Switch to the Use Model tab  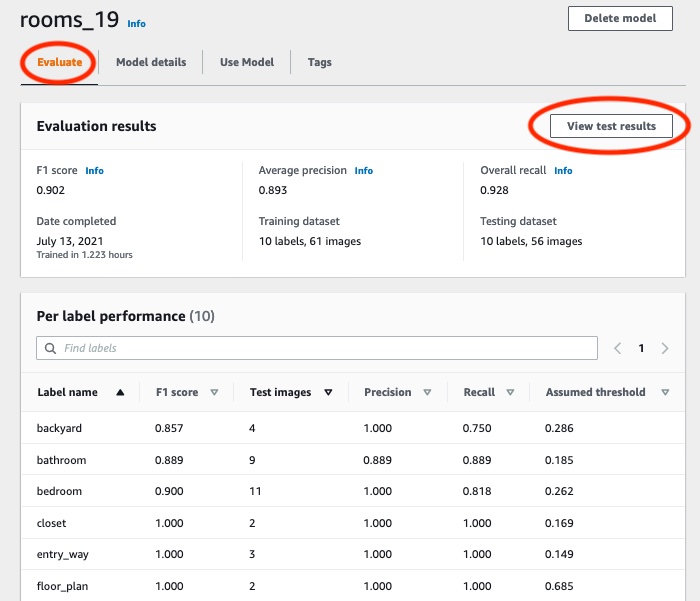point(246,62)
